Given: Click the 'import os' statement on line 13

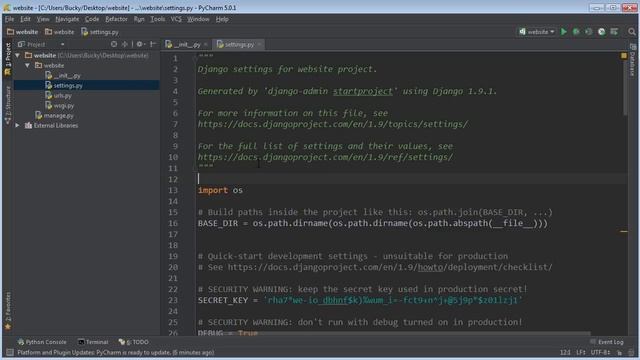Looking at the screenshot, I should [220, 190].
